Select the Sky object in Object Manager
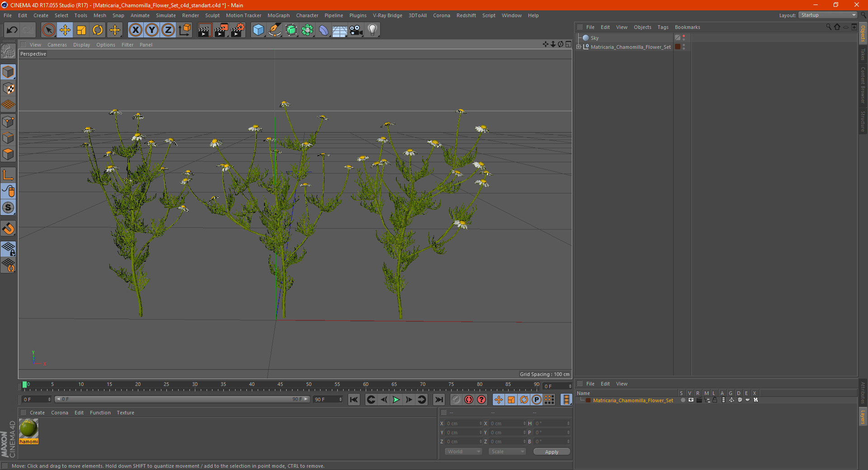Image resolution: width=868 pixels, height=470 pixels. (594, 38)
